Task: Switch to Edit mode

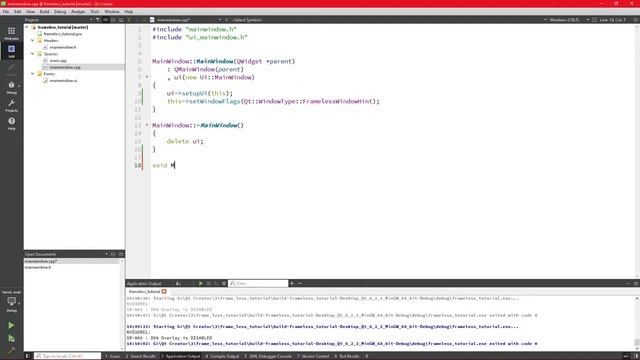Action: tap(11, 51)
